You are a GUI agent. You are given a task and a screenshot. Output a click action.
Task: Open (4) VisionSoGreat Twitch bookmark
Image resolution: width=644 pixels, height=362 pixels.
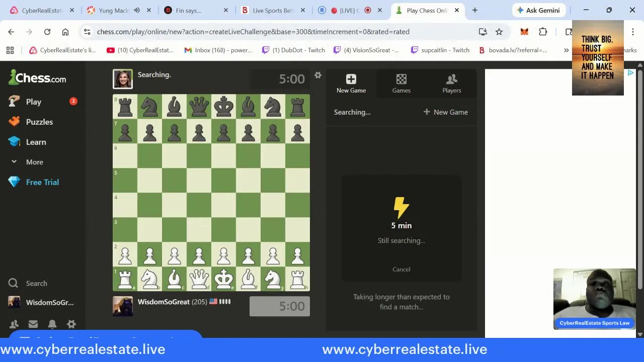click(x=366, y=50)
